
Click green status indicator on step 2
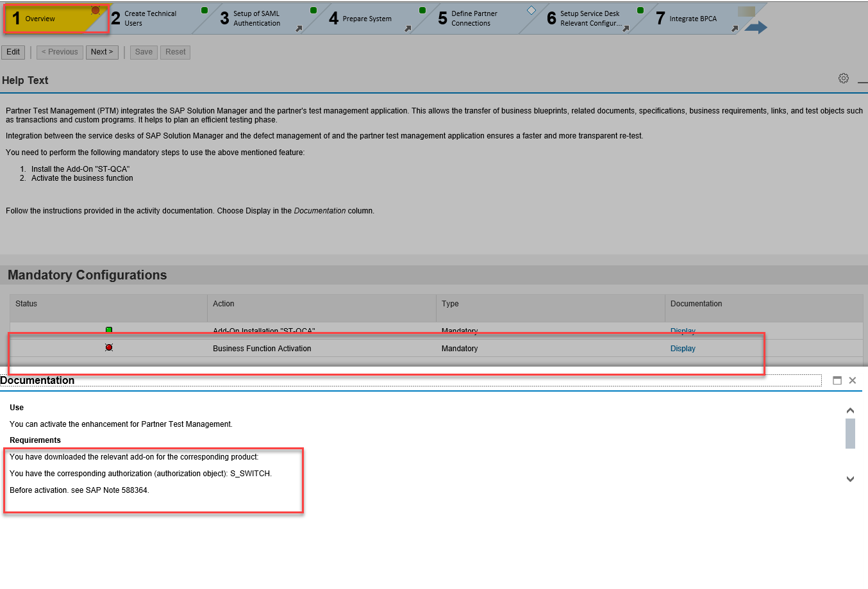[204, 10]
